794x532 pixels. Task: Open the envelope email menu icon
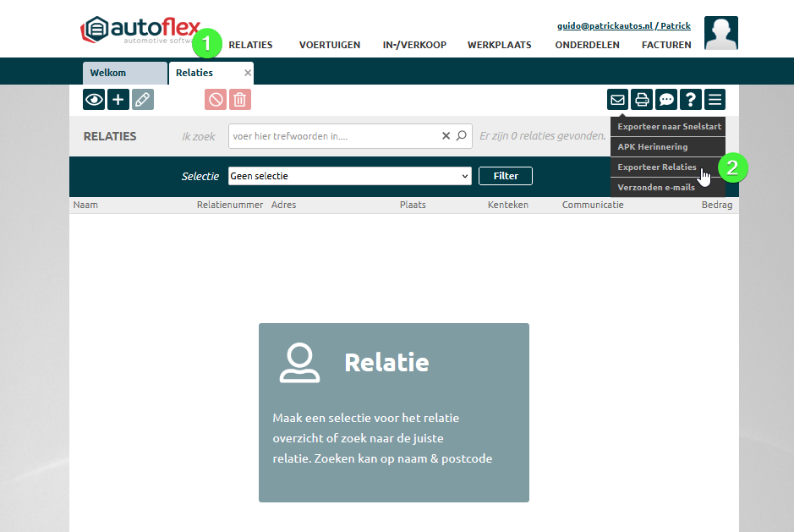[618, 100]
